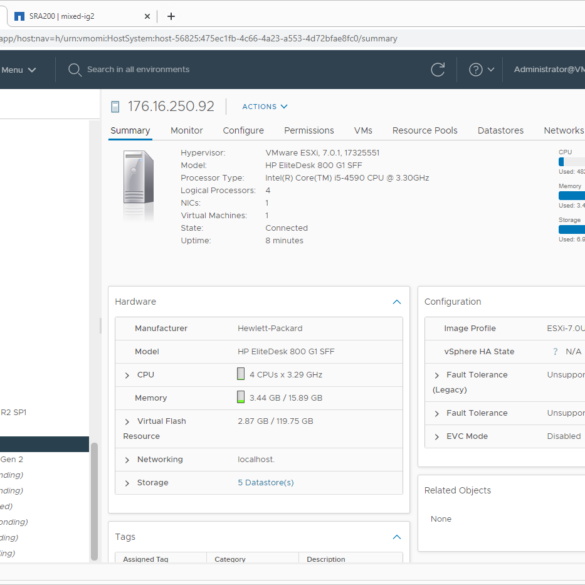Click the Networking value localhost.

pos(256,460)
